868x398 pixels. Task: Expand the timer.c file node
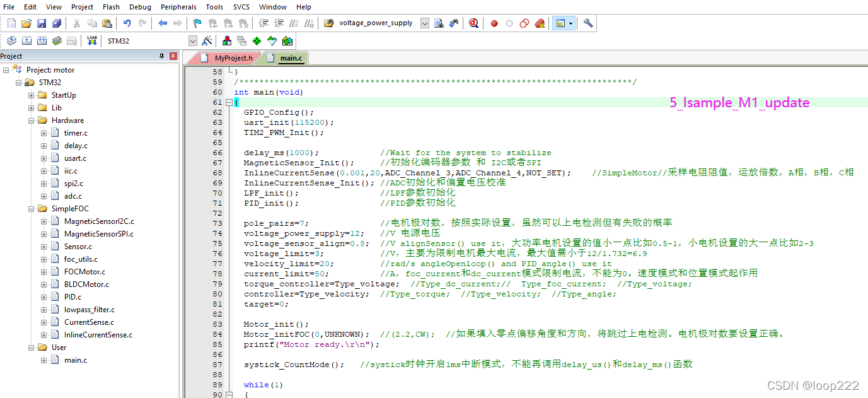click(x=44, y=133)
